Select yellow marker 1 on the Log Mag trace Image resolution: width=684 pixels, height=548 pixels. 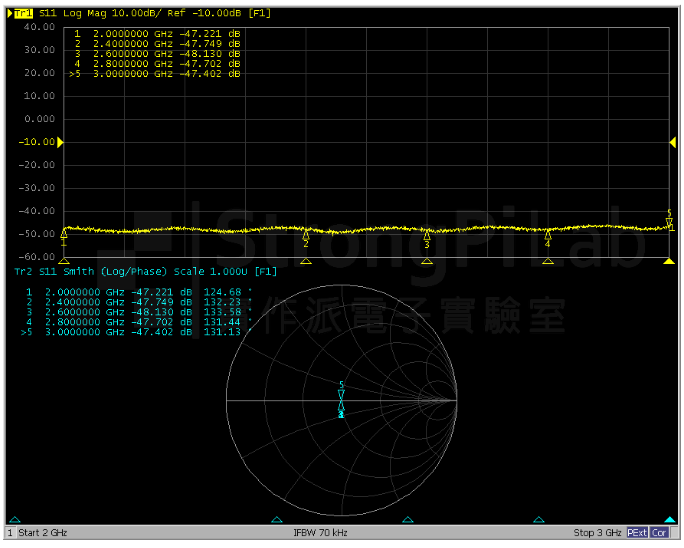pos(64,236)
